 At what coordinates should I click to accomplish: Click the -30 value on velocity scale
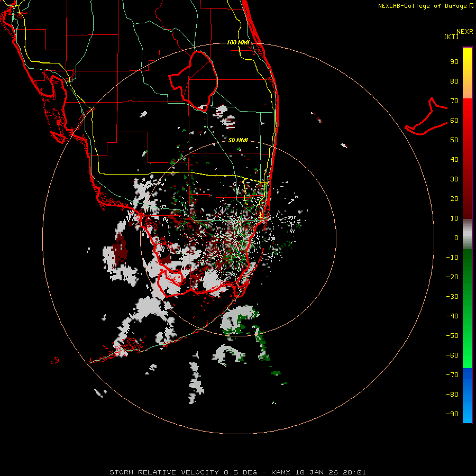[x=452, y=297]
